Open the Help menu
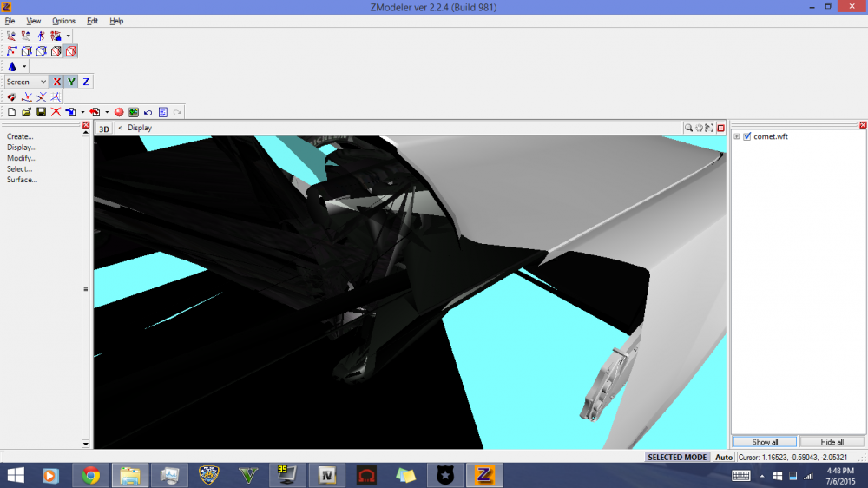The image size is (868, 488). pyautogui.click(x=116, y=21)
